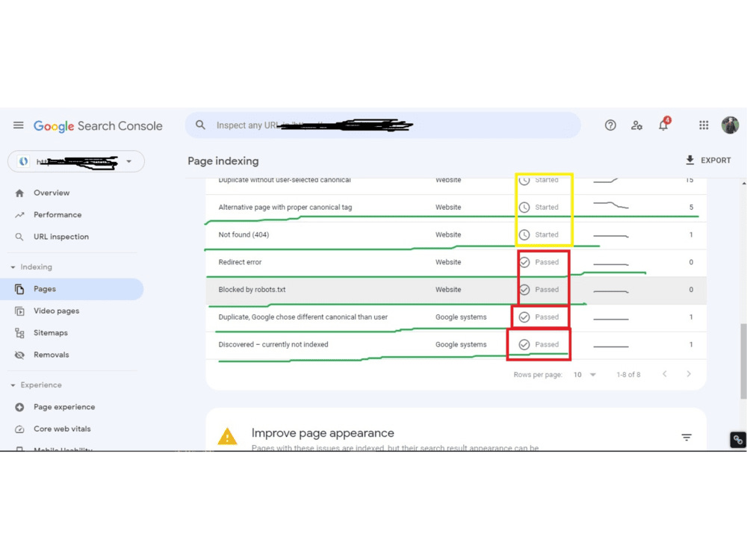
Task: Click the Page experience plus icon
Action: coord(19,407)
